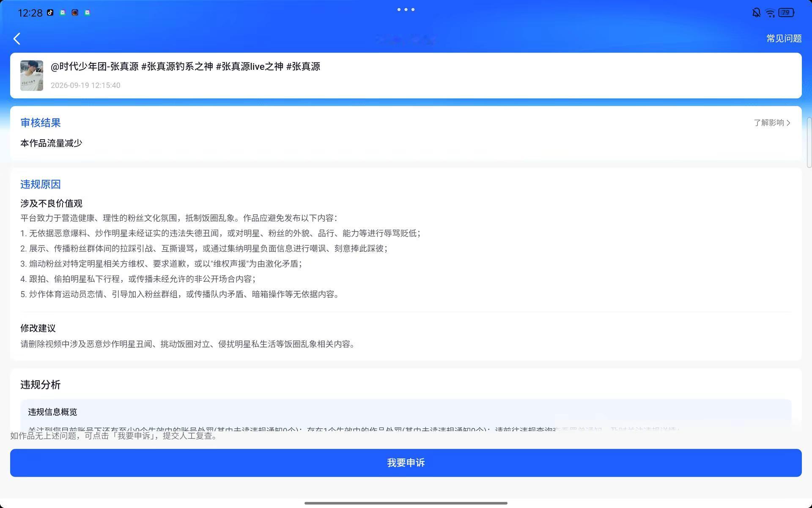
Task: Tap the 审核结果 heading
Action: click(41, 123)
